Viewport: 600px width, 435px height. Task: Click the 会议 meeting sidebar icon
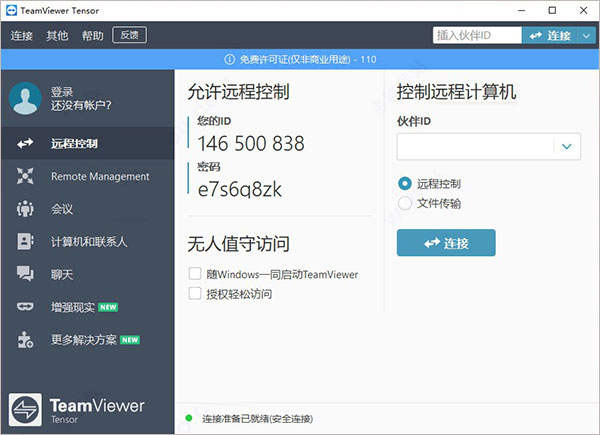point(25,209)
